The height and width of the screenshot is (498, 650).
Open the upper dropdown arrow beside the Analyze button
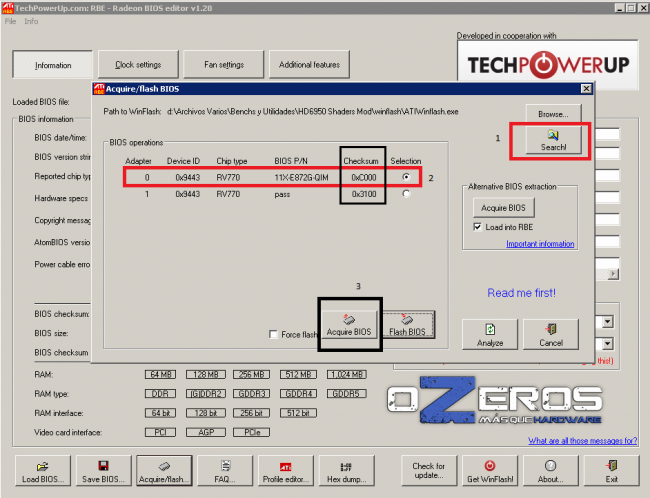pos(608,322)
